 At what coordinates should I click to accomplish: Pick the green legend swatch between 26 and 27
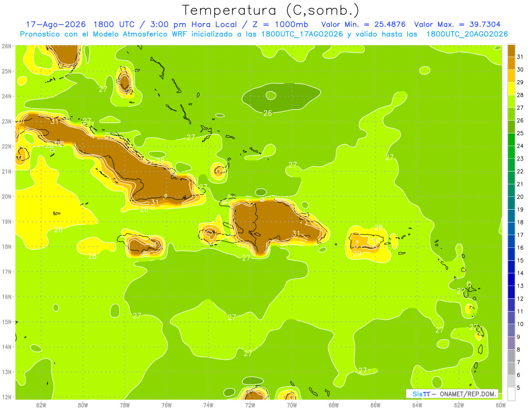coord(511,114)
